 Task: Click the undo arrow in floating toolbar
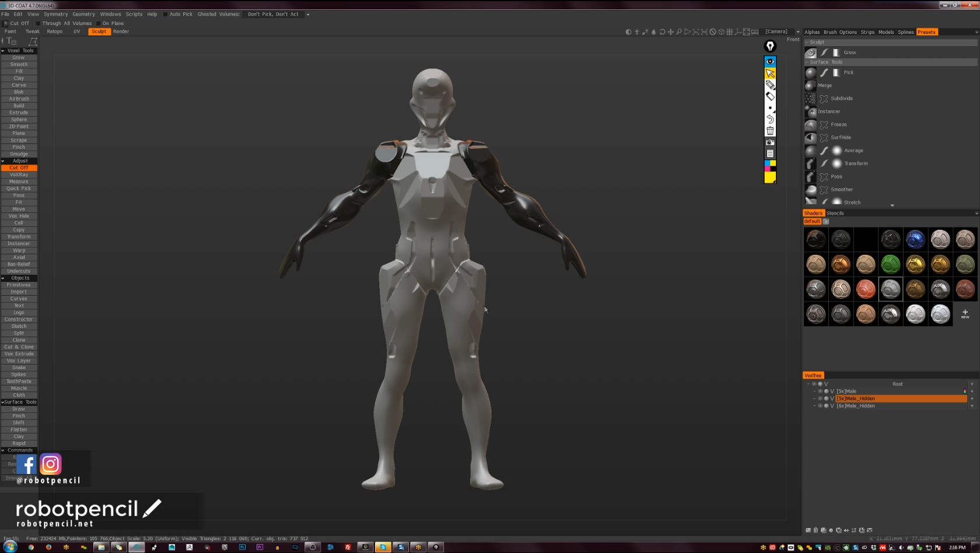pos(770,120)
